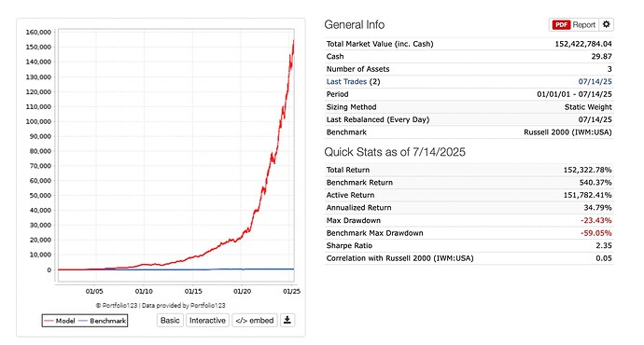Click the 01/20 x-axis label
644x345 pixels.
[242, 291]
